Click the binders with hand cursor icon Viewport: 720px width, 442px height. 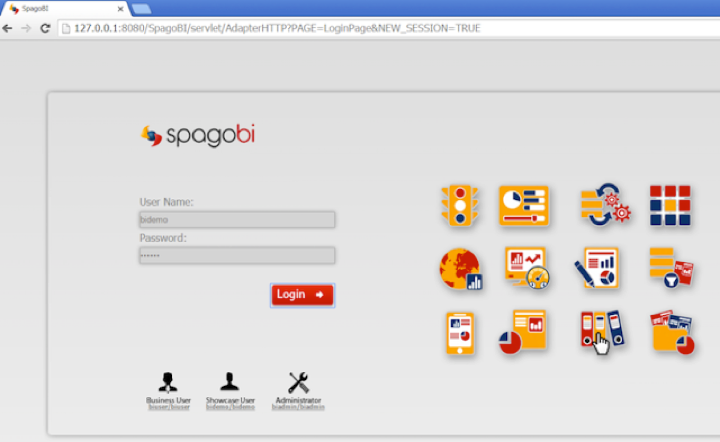click(601, 332)
